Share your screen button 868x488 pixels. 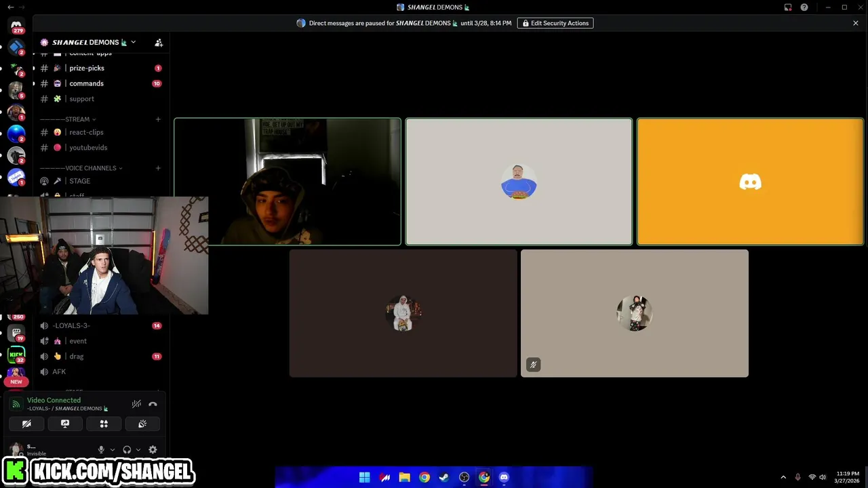coord(65,424)
